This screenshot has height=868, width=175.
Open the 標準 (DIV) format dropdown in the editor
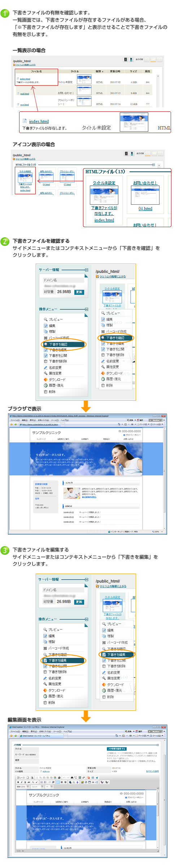click(23, 787)
